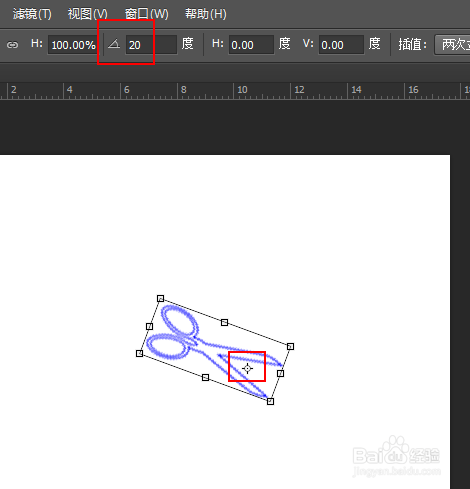This screenshot has width=470, height=489.
Task: Click the H: height label
Action: coord(37,43)
